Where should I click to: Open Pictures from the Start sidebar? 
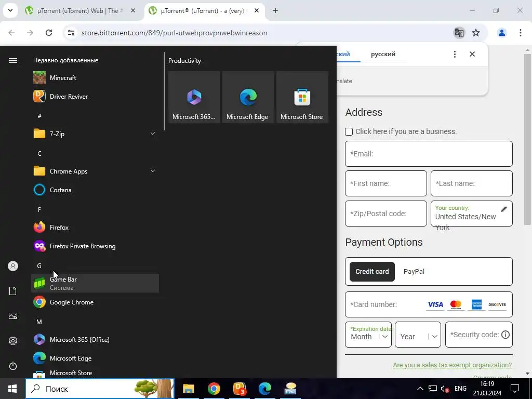(x=13, y=316)
